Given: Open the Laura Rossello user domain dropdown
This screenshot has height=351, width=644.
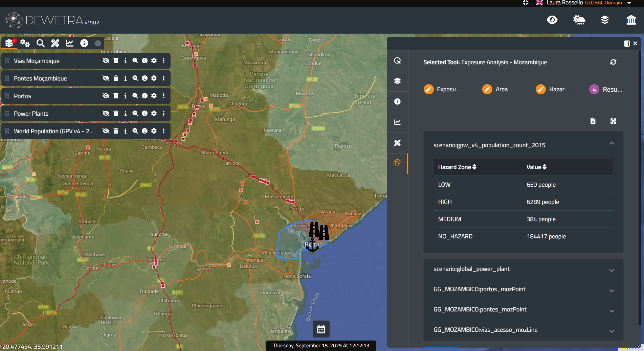Looking at the screenshot, I should coord(629,3).
